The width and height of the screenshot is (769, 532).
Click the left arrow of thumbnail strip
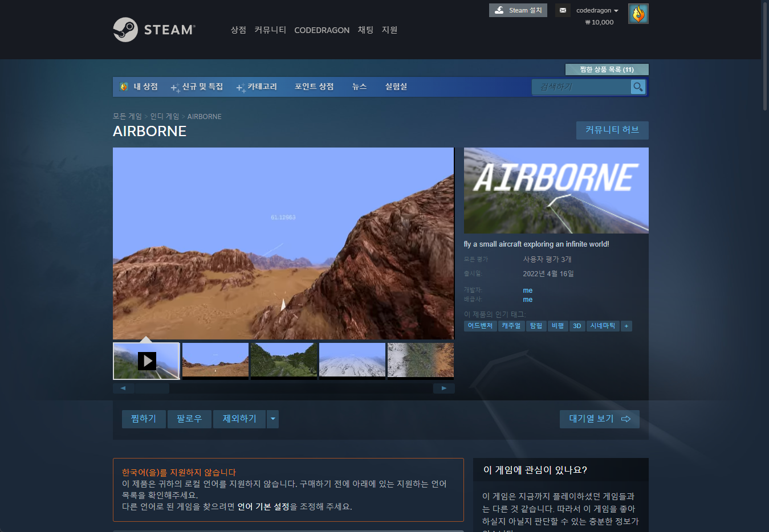tap(123, 388)
